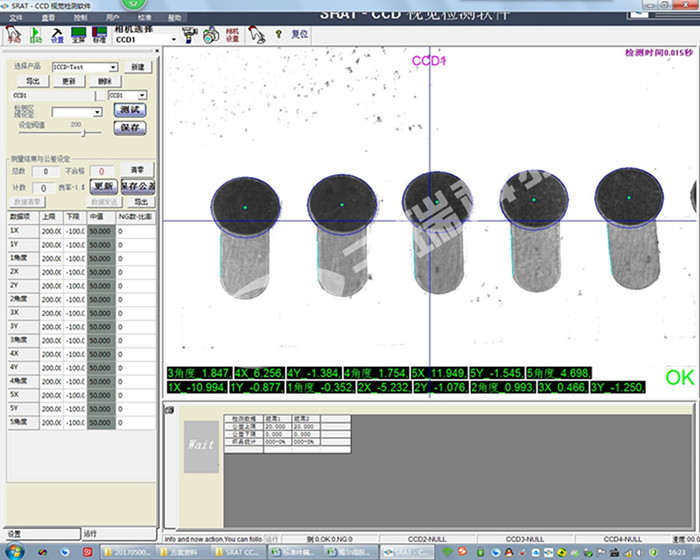The width and height of the screenshot is (700, 560).
Task: Click the Wait status indicator
Action: [201, 446]
